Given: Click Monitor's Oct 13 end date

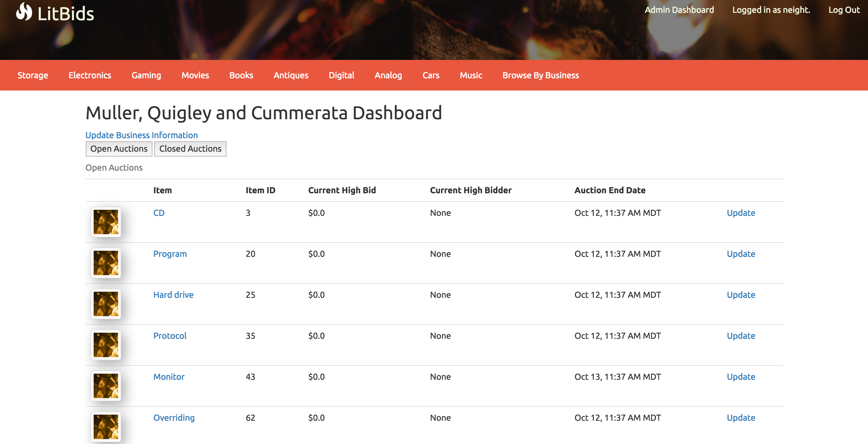Looking at the screenshot, I should pyautogui.click(x=617, y=377).
